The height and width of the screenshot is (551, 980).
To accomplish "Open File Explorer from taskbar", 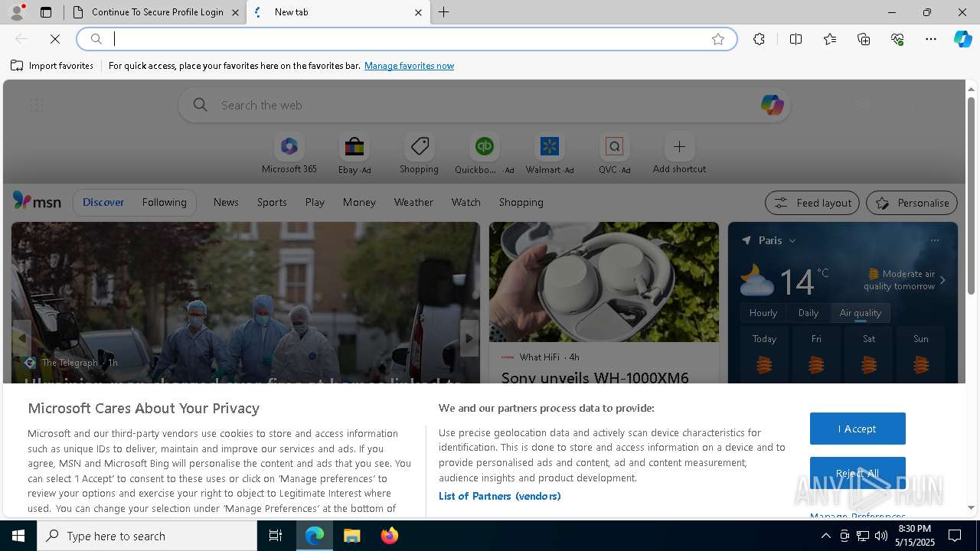I will [x=352, y=536].
